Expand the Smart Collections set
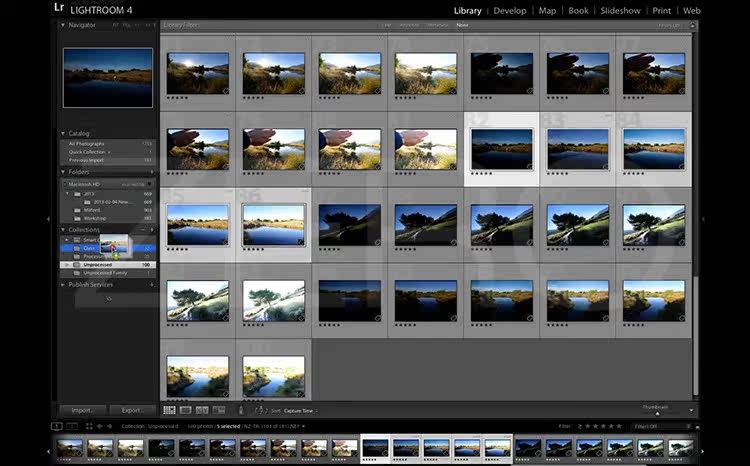The image size is (750, 466). coord(67,240)
